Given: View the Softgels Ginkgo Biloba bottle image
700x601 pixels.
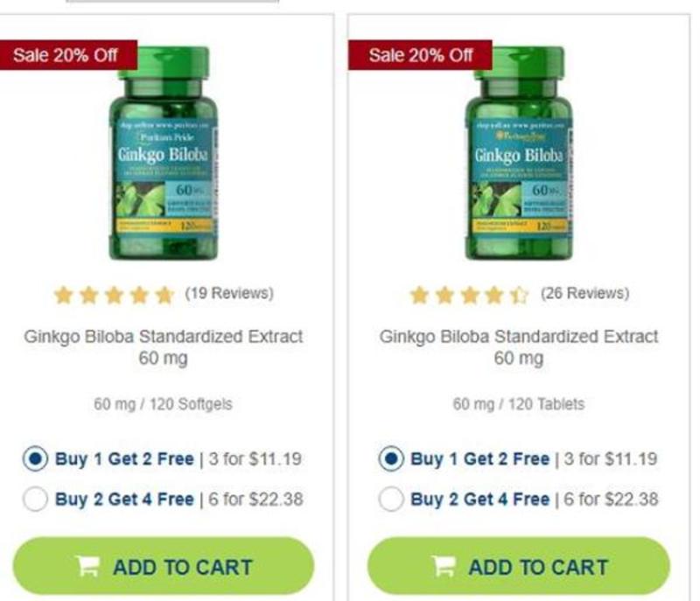Looking at the screenshot, I should (x=164, y=153).
